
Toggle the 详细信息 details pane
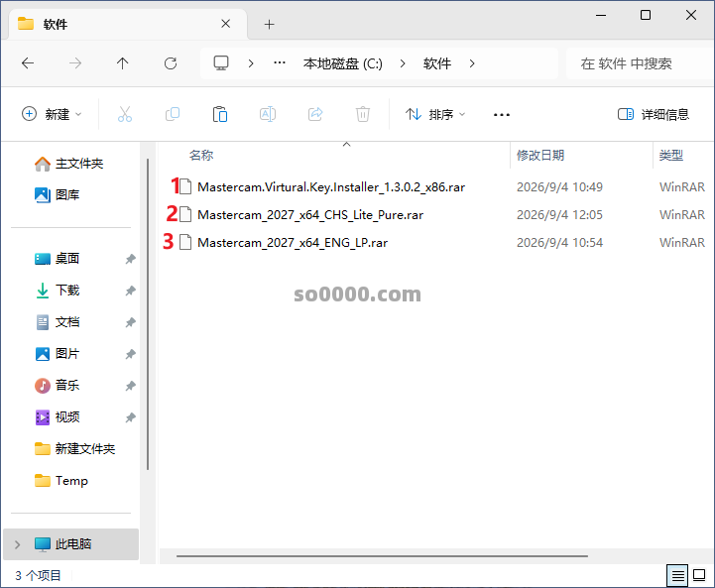653,114
